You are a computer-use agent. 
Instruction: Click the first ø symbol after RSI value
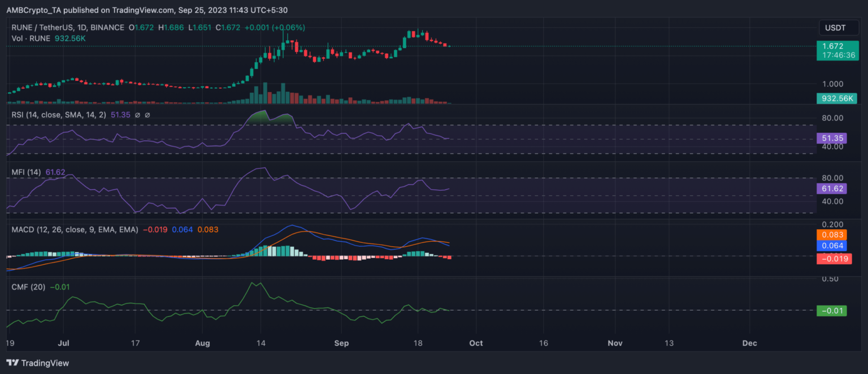point(138,115)
